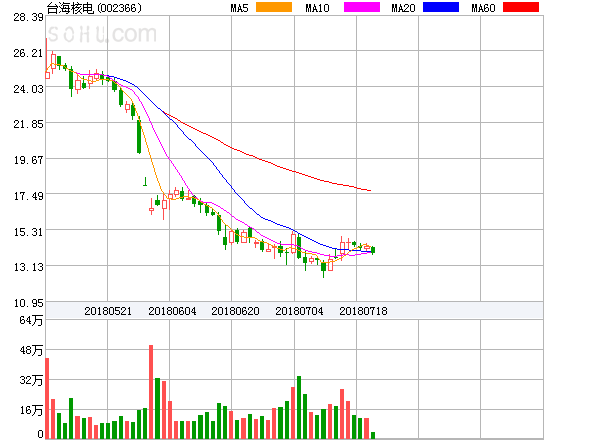Click the 15.31 price axis label
This screenshot has width=600, height=440.
tap(28, 232)
